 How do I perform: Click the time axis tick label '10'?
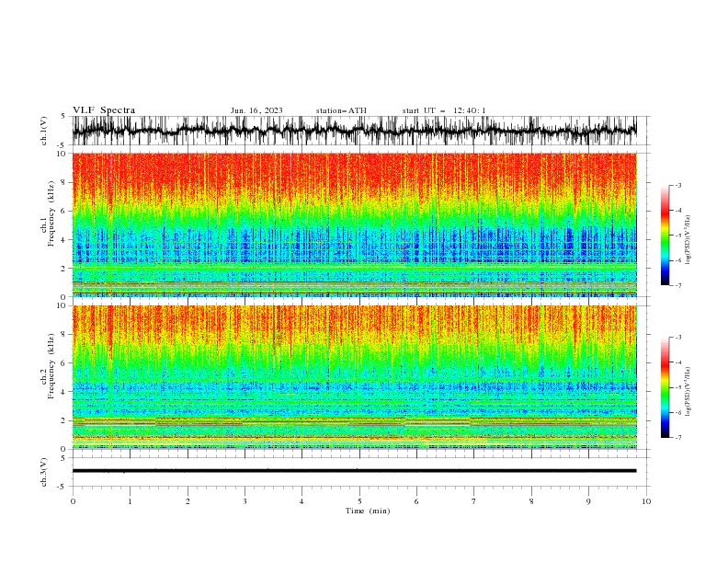[x=646, y=501]
